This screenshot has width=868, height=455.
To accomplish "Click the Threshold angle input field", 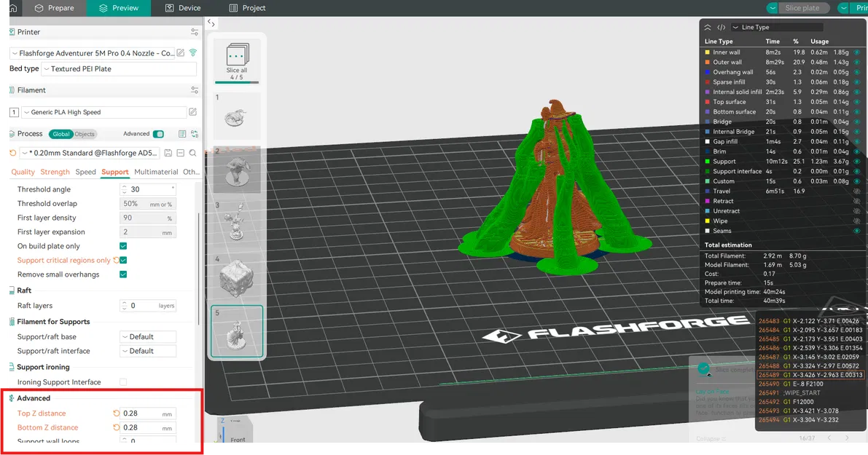I will click(x=149, y=189).
